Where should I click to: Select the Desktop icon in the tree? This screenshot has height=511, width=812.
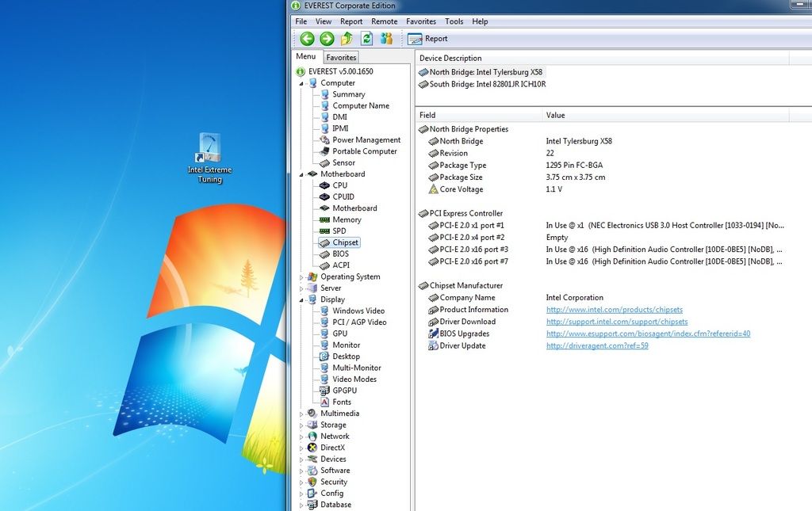click(324, 357)
